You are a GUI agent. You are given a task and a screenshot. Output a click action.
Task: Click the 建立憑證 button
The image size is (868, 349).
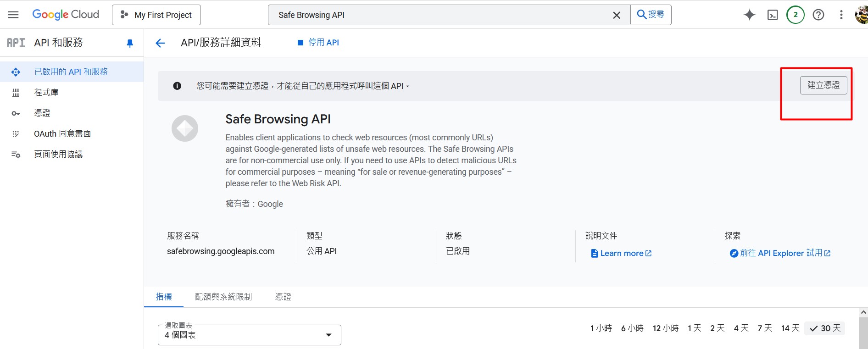823,85
